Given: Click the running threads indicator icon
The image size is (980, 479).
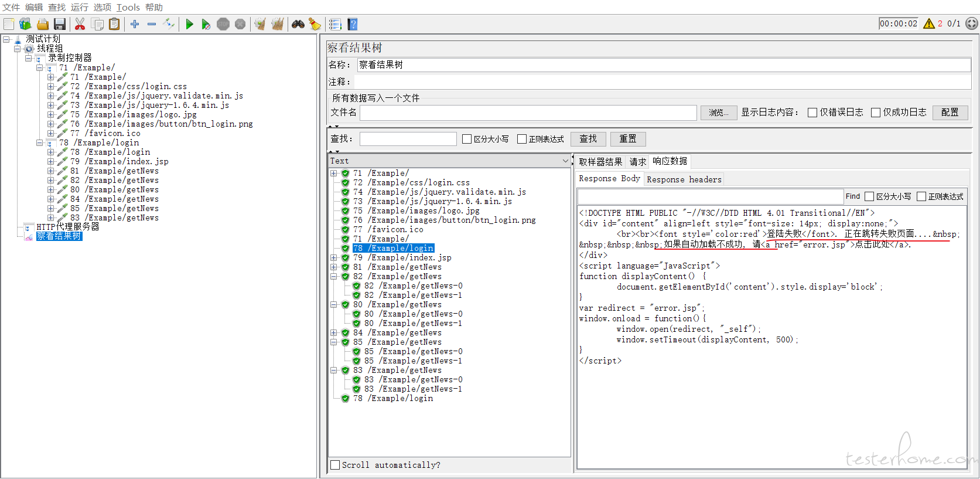Looking at the screenshot, I should (972, 23).
